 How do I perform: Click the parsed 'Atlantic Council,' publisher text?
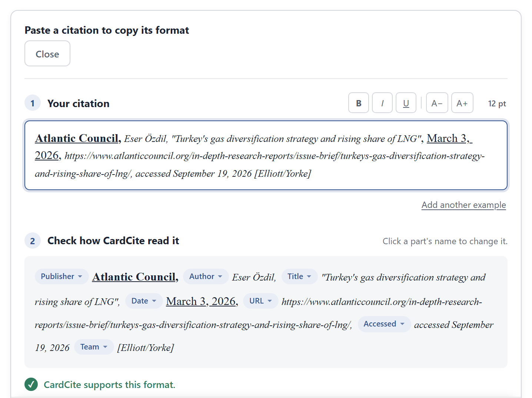135,277
